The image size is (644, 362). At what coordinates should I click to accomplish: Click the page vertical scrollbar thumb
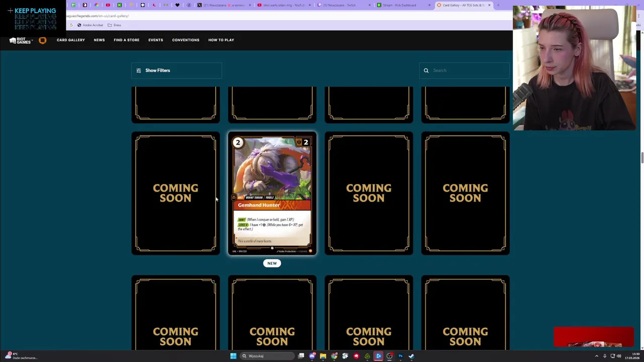click(642, 157)
